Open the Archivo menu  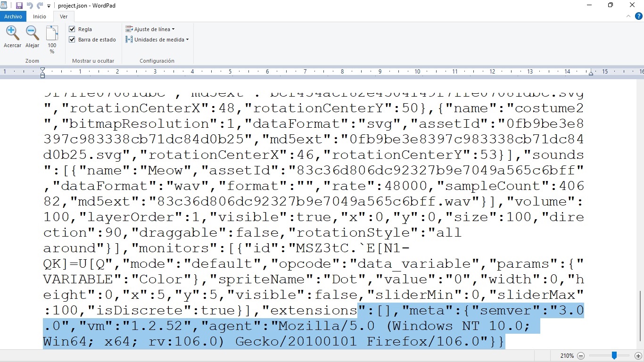click(x=13, y=16)
